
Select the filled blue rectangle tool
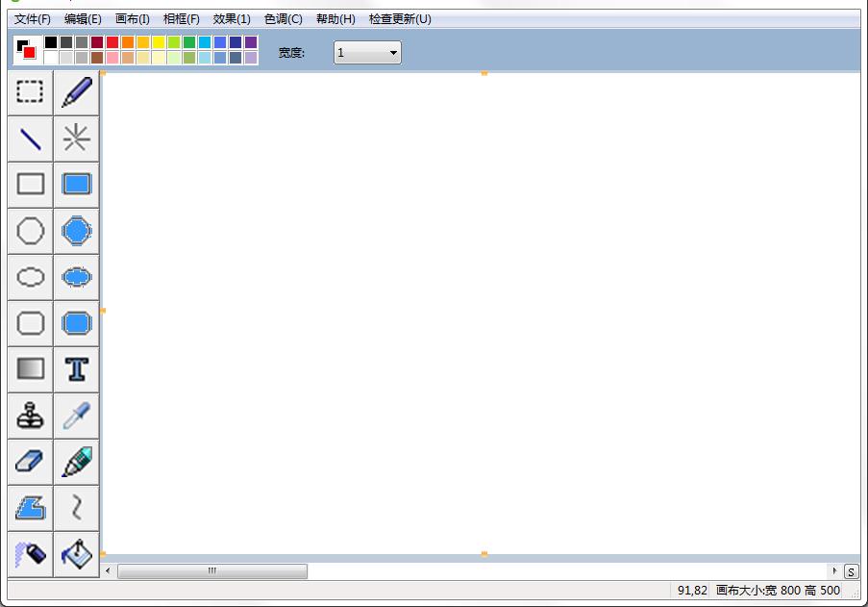[76, 185]
